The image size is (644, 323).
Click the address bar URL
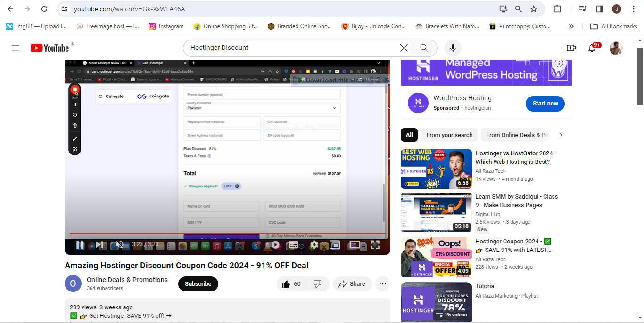pos(129,9)
